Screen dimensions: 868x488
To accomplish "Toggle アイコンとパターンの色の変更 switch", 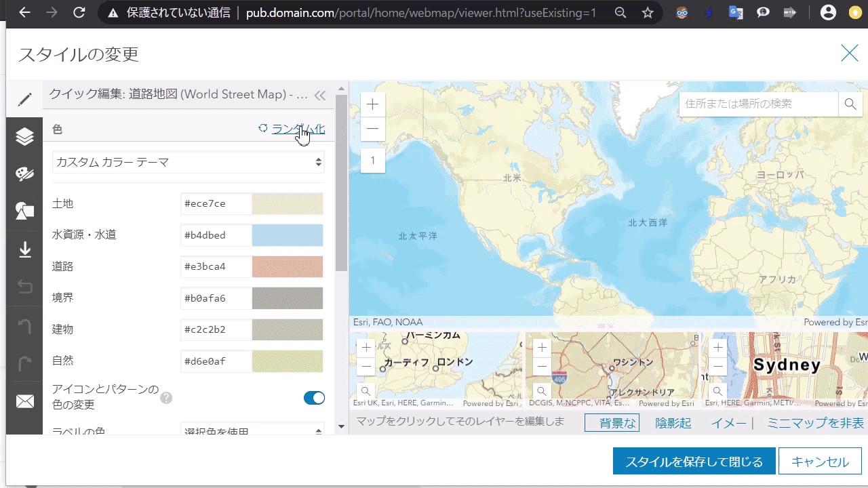I will tap(314, 398).
